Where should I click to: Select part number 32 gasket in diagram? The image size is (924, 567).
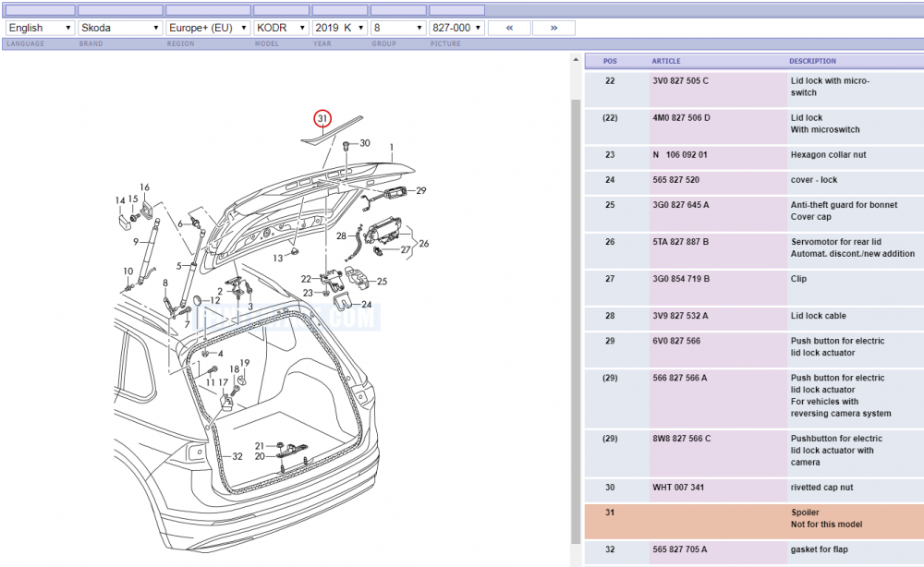(x=237, y=456)
